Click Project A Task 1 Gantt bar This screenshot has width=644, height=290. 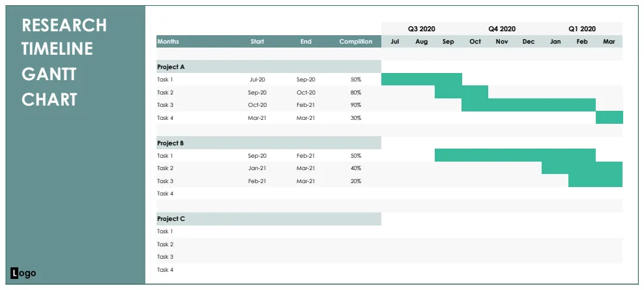click(x=421, y=80)
